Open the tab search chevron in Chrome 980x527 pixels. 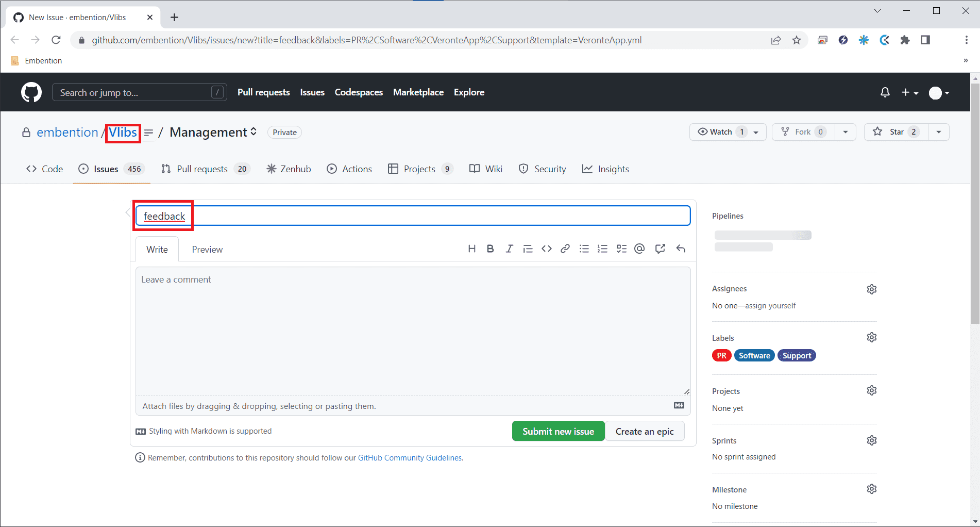pos(877,11)
